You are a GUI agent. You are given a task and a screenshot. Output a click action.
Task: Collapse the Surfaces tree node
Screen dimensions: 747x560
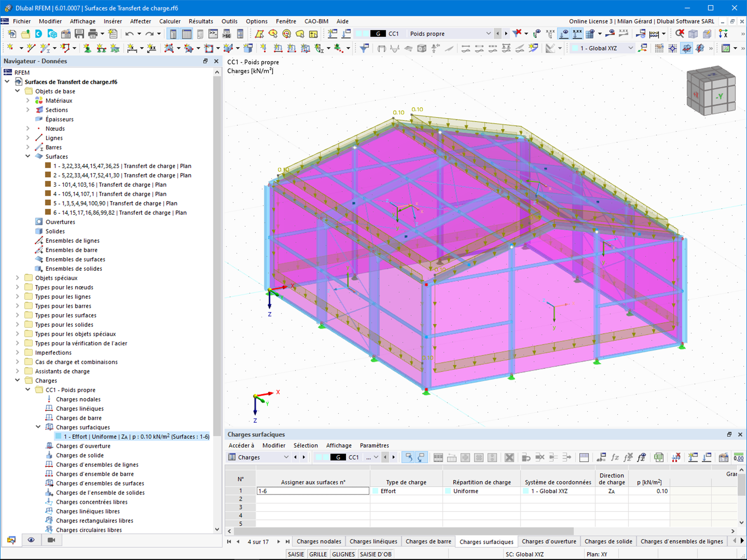click(28, 156)
